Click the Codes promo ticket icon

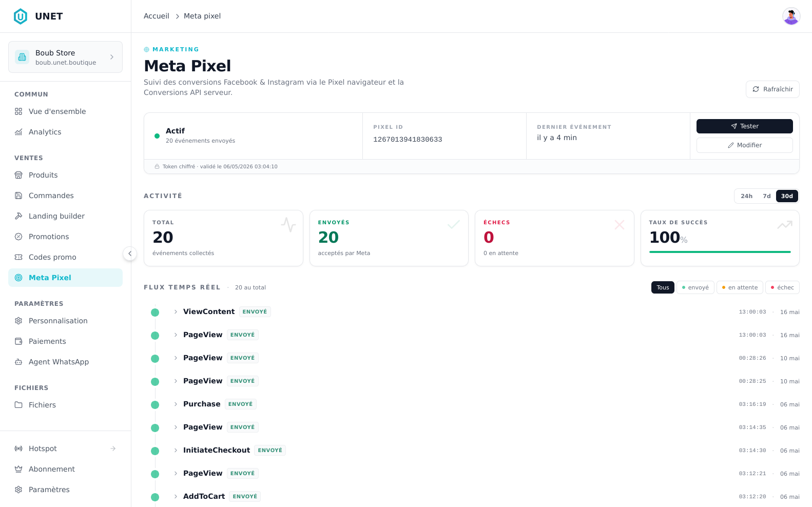point(18,257)
